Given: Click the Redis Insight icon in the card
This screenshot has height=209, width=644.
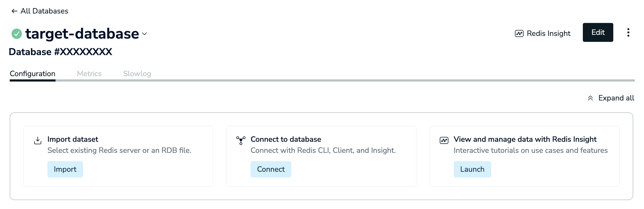Looking at the screenshot, I should [x=444, y=140].
